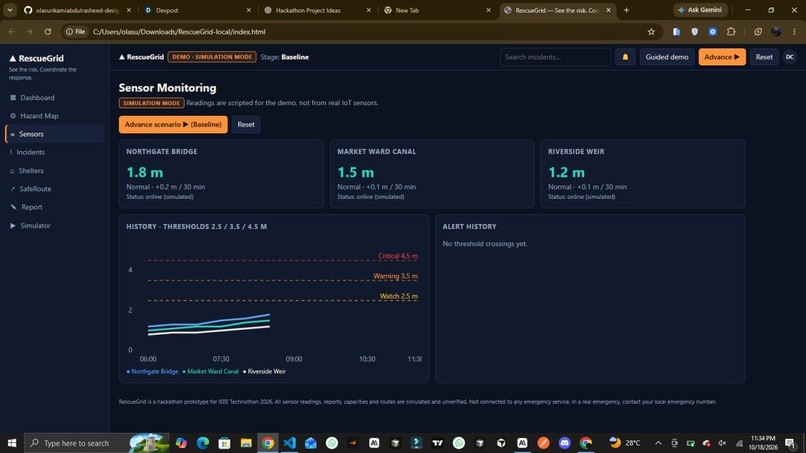Open the tab search dropdown arrow

point(10,10)
